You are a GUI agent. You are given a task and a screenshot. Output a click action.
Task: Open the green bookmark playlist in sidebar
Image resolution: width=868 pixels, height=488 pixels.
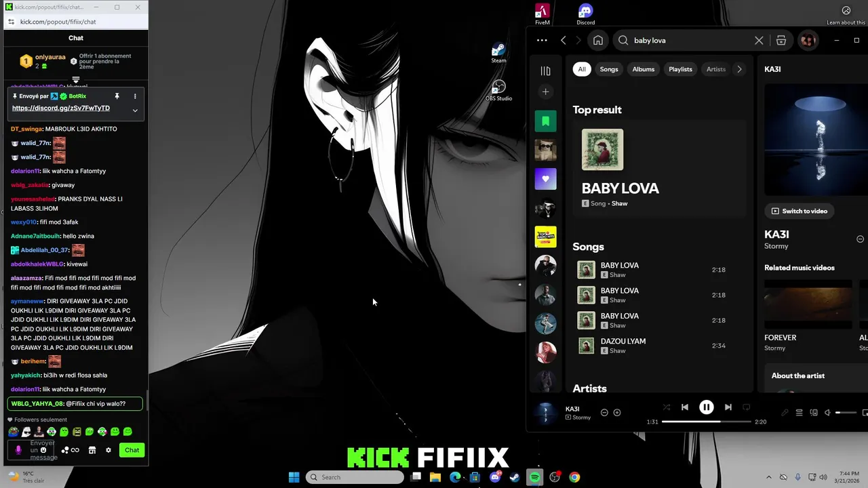pos(545,121)
